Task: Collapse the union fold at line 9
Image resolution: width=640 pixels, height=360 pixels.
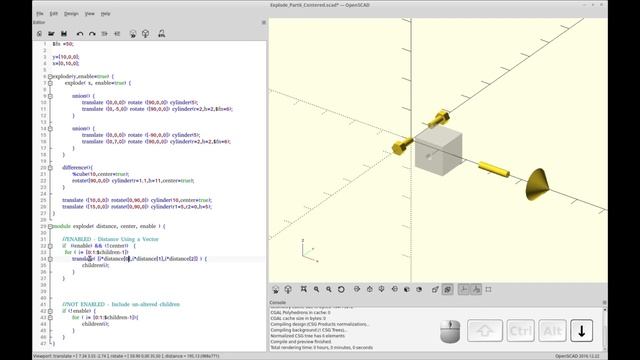Action: 50,96
